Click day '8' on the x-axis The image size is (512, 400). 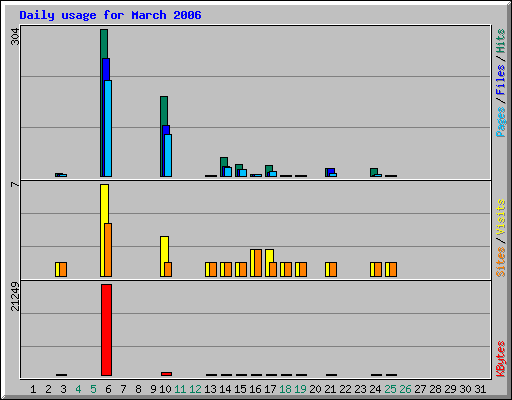click(x=138, y=389)
